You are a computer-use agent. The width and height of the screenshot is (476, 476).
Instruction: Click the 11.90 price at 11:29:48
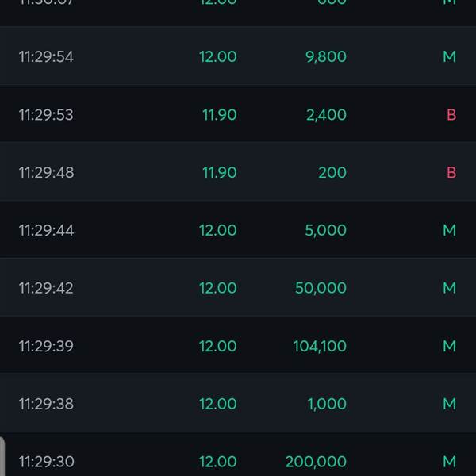click(x=220, y=172)
